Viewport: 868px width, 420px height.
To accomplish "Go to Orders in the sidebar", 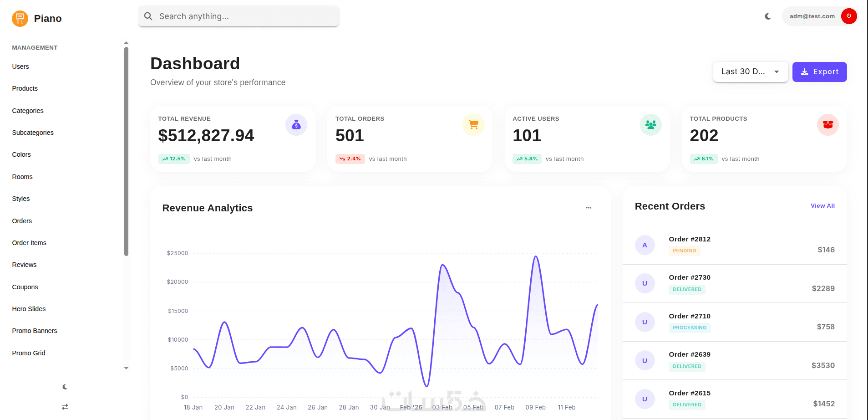I will (x=22, y=221).
